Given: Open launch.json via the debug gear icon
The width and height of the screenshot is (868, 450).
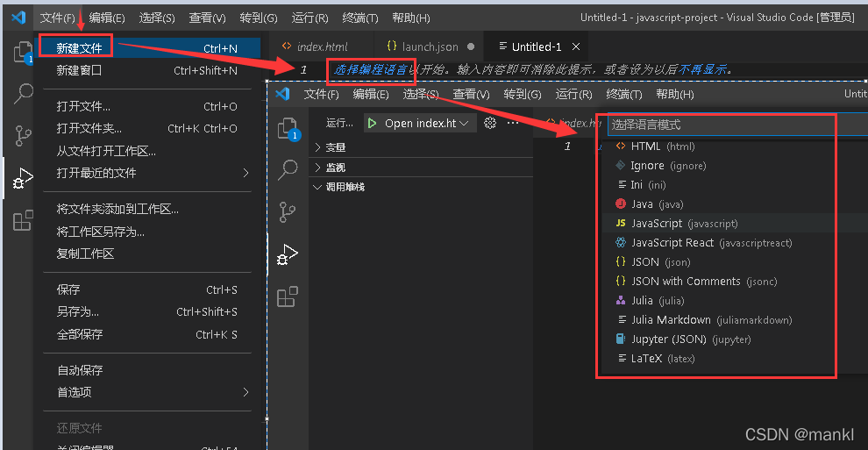Looking at the screenshot, I should 490,123.
